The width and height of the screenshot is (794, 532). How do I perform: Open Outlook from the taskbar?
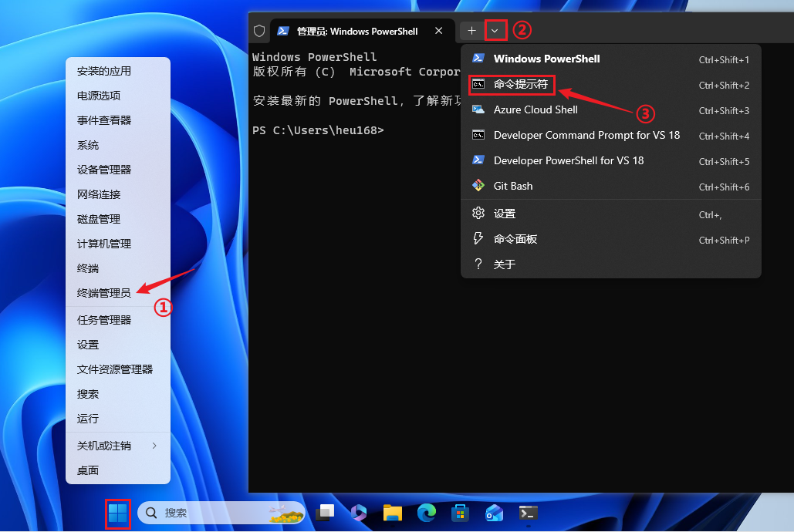point(492,512)
